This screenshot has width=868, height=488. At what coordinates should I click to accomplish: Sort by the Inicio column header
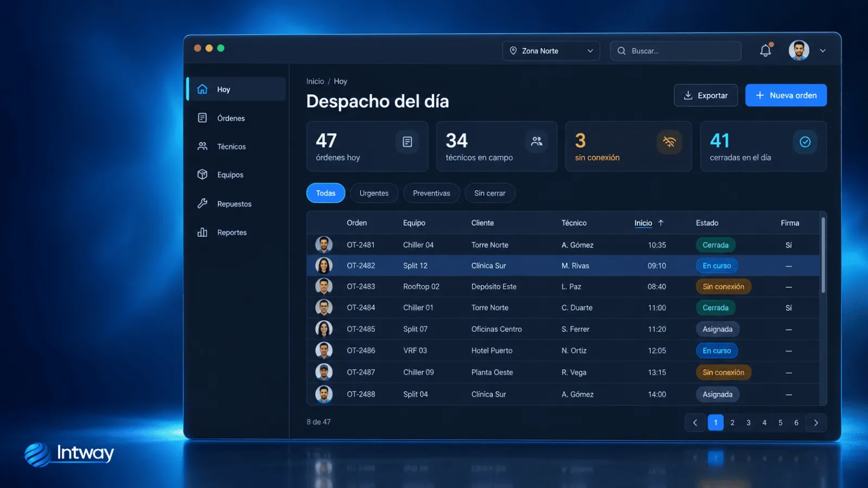pyautogui.click(x=643, y=223)
